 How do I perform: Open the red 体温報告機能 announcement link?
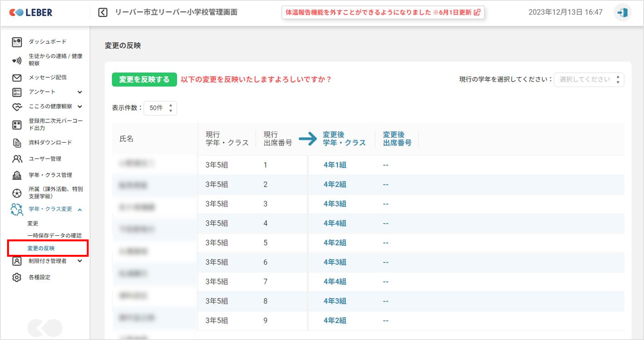pyautogui.click(x=382, y=13)
